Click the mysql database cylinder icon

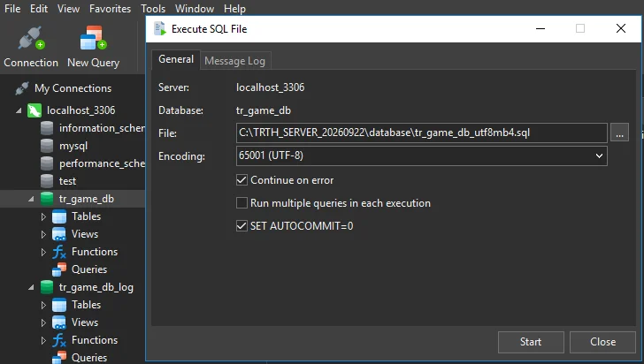[x=47, y=146]
